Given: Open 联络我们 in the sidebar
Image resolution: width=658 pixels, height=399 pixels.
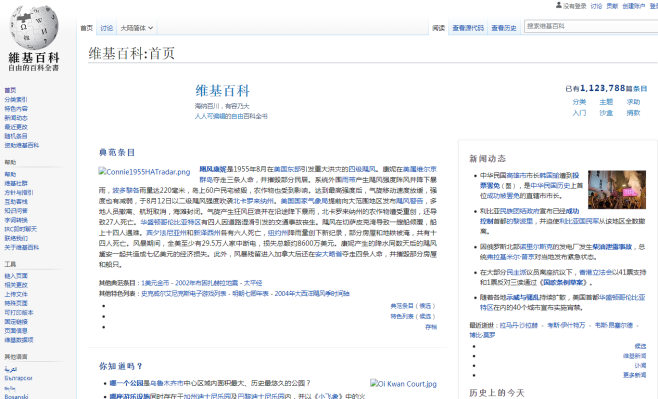Looking at the screenshot, I should tap(16, 238).
